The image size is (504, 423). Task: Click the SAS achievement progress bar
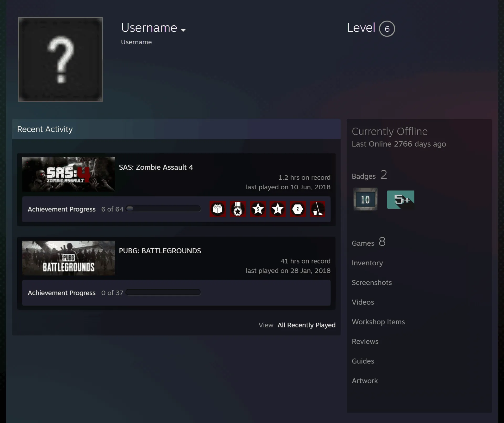pos(163,209)
